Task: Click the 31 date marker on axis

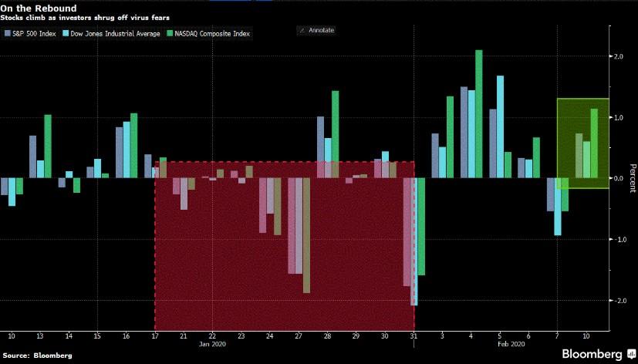Action: [x=414, y=336]
